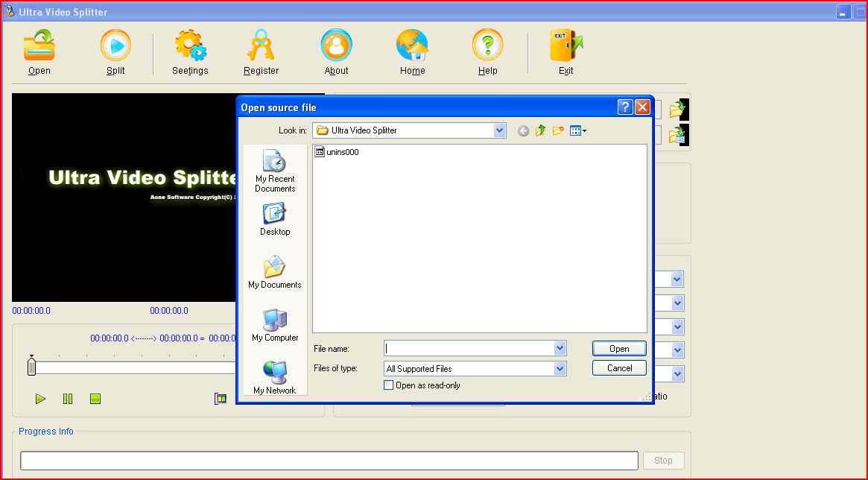Select the Open toolbar icon

tap(39, 46)
